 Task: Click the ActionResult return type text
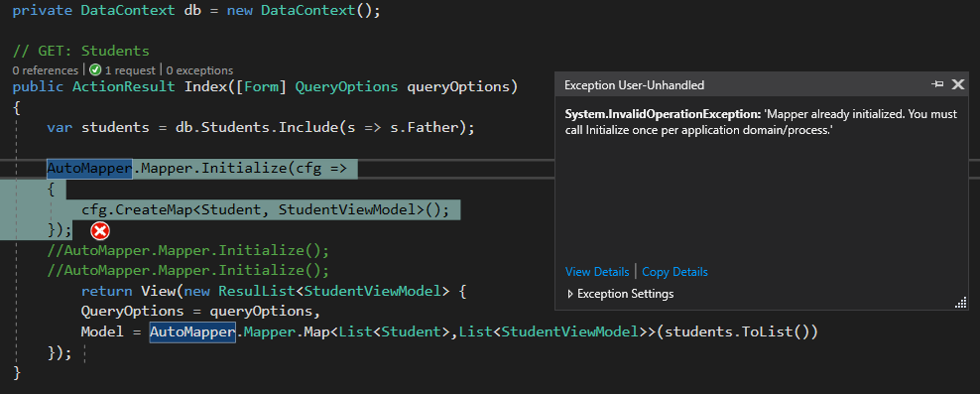click(x=124, y=87)
